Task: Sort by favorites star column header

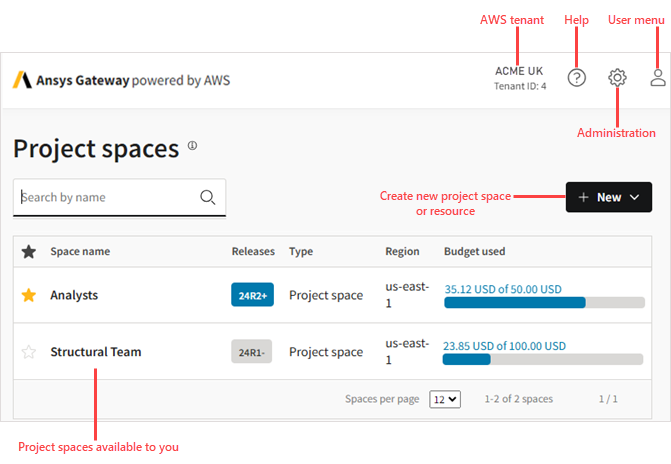Action: coord(29,252)
